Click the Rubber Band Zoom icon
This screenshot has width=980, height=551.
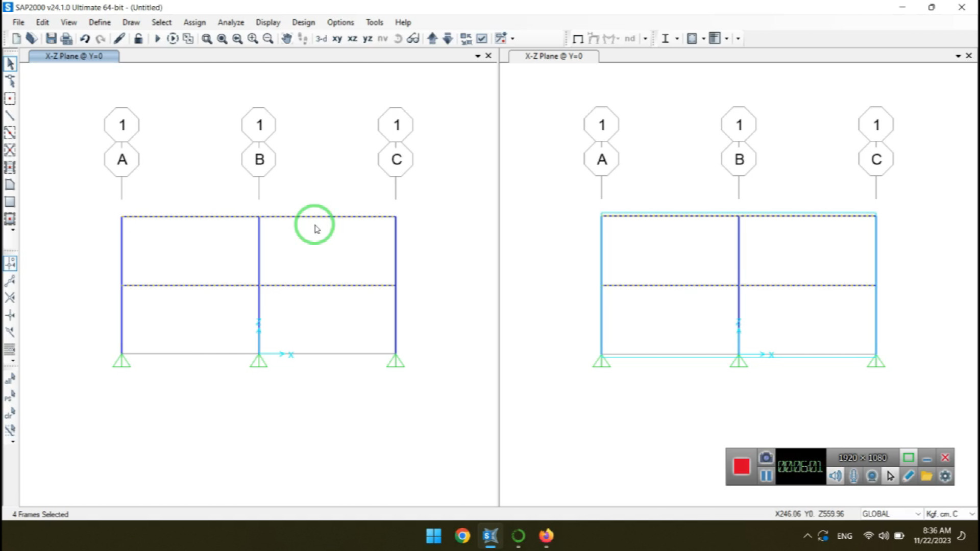pos(207,39)
